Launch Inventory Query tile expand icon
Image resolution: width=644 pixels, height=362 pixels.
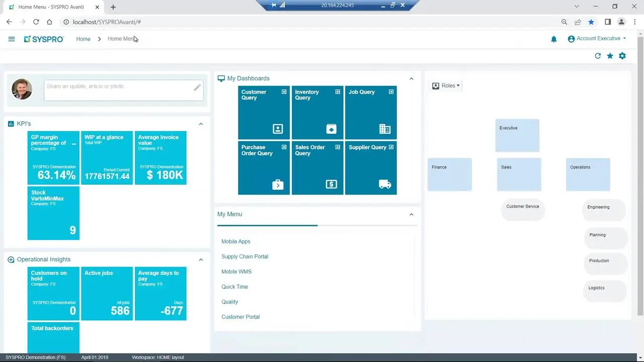[x=338, y=92]
